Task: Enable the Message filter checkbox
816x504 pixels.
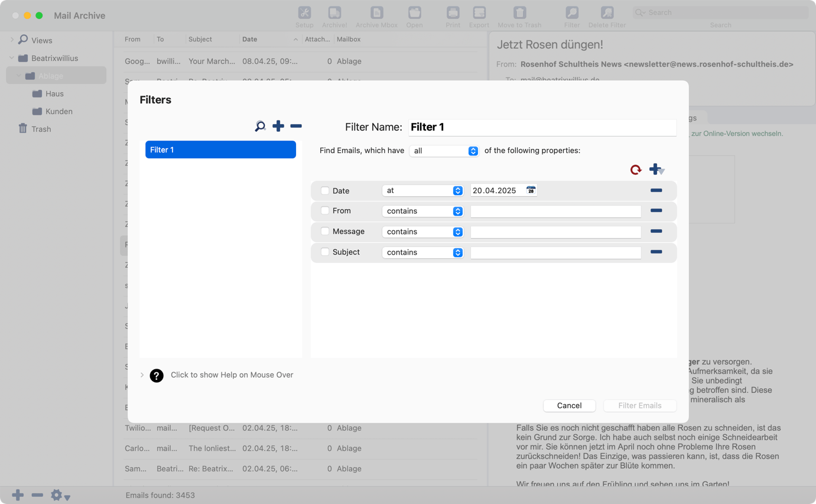Action: (325, 231)
